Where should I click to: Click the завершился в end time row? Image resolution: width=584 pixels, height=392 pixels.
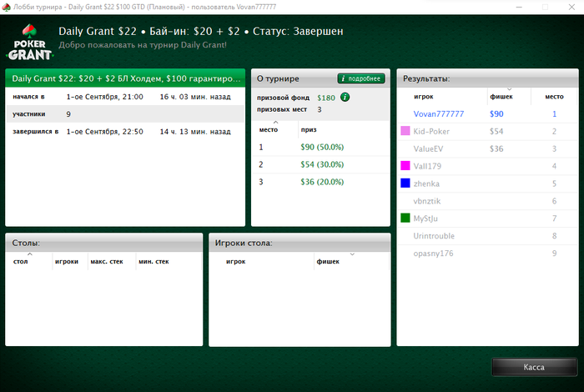pos(125,132)
